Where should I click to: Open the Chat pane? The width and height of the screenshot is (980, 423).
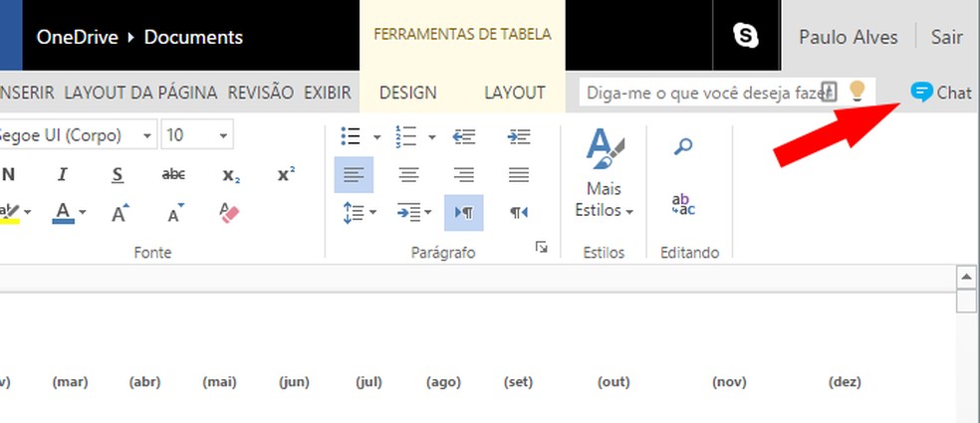[941, 93]
